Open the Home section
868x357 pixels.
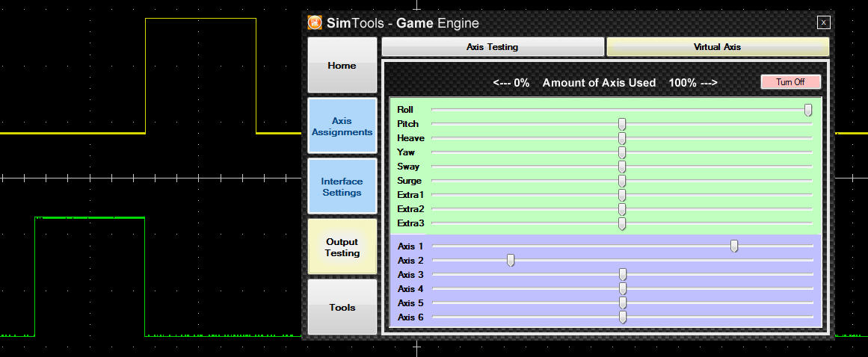342,65
